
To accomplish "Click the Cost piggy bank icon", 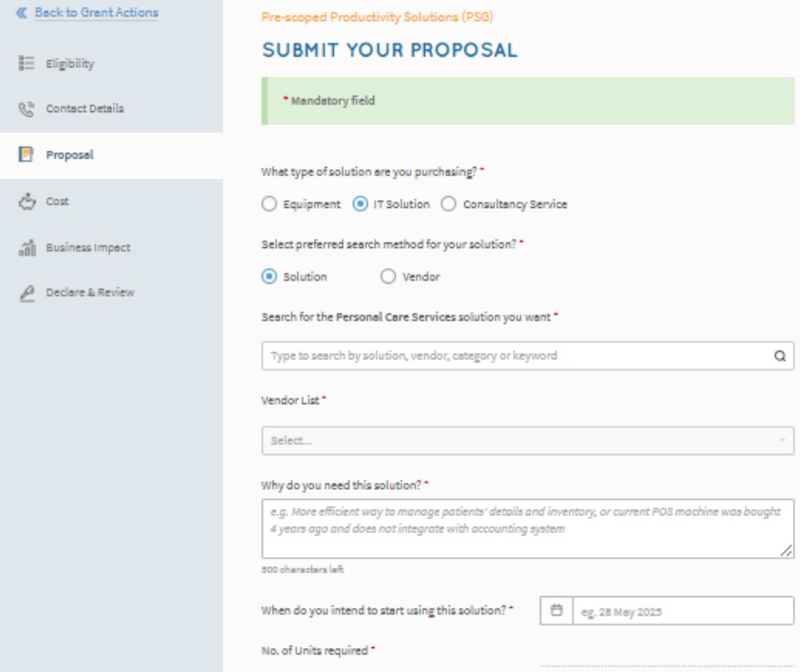I will [x=26, y=201].
